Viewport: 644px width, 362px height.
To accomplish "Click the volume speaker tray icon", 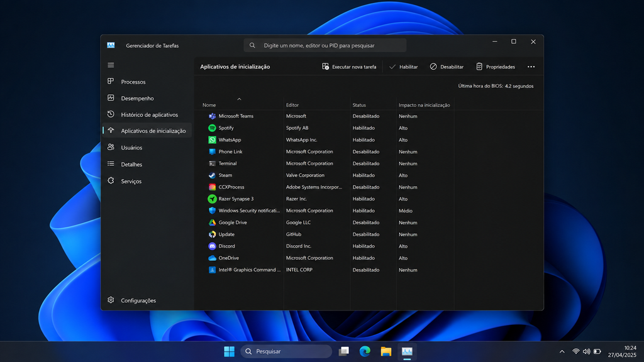I will [x=587, y=351].
